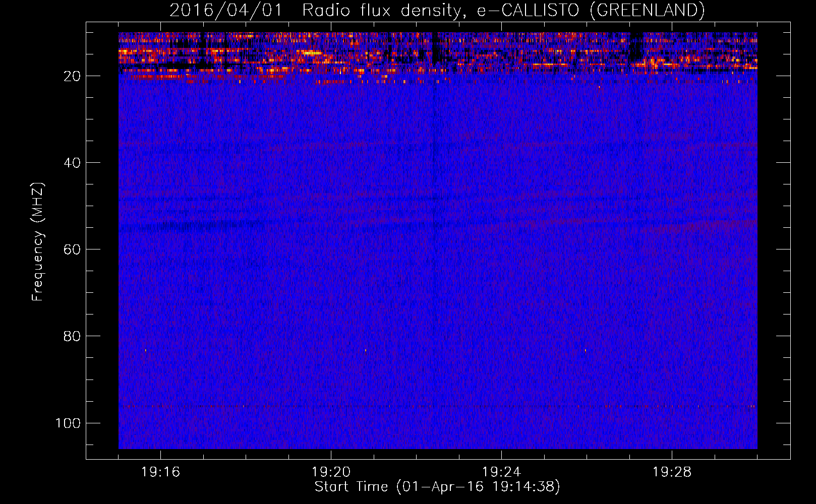Click the "80" frequency tick label
Screen dimensions: 816x504
pos(72,336)
